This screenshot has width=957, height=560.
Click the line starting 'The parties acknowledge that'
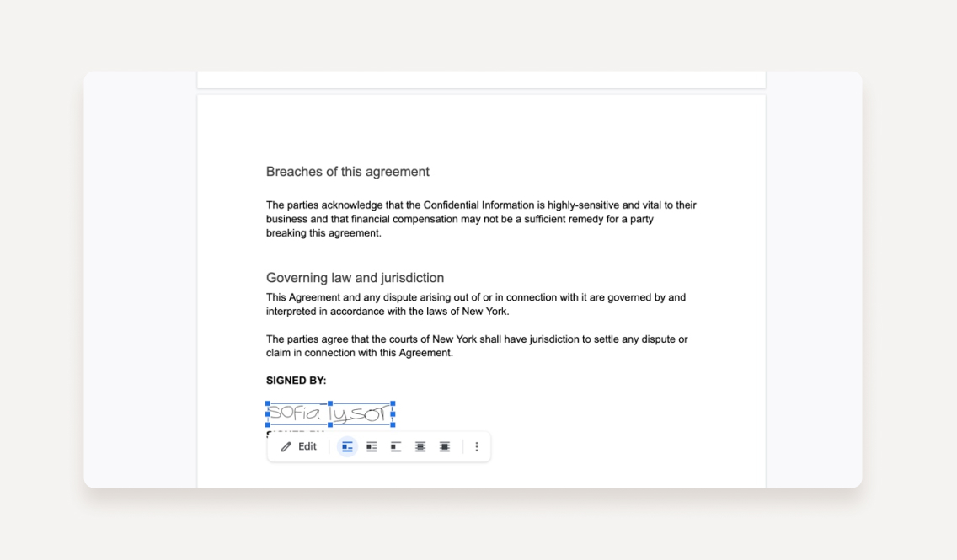tap(481, 205)
